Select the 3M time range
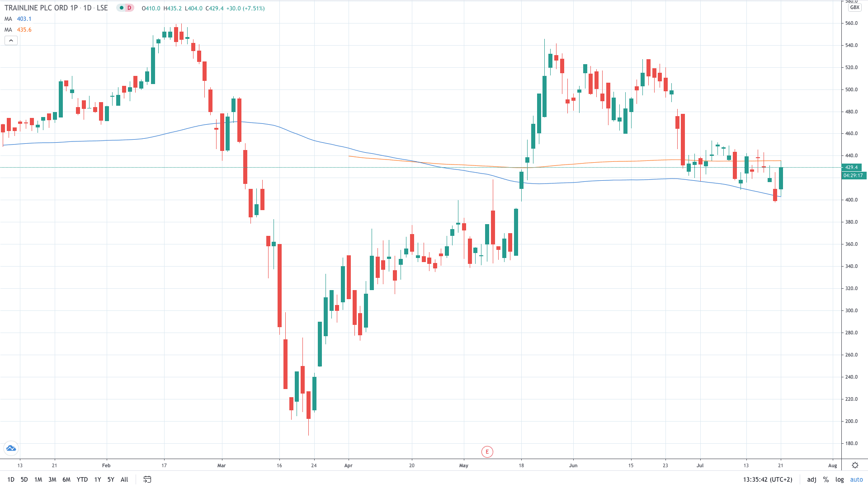868x488 pixels. pos(52,479)
